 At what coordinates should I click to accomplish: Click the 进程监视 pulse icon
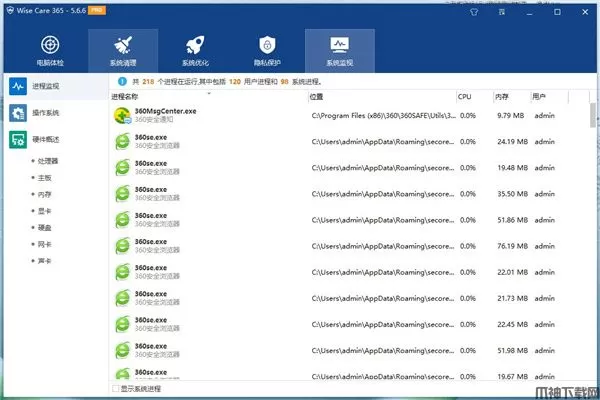(18, 86)
